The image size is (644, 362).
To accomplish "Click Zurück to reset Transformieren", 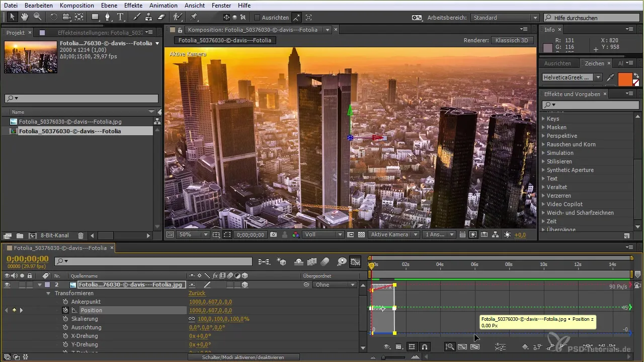I will (x=197, y=293).
